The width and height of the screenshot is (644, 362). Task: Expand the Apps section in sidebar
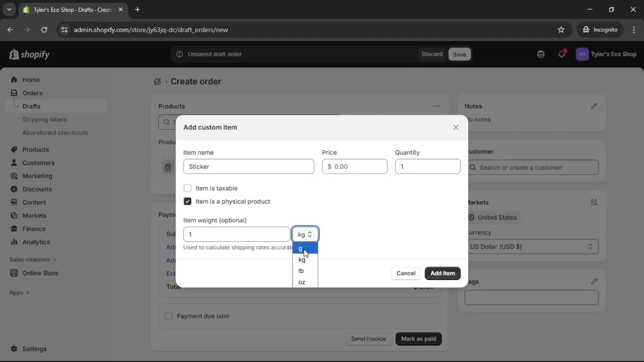pos(19,293)
